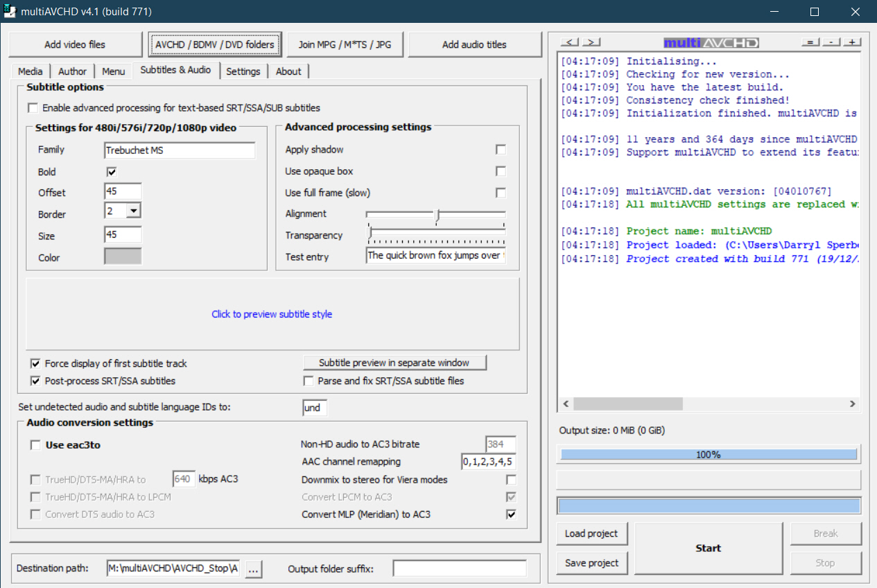The image size is (877, 588).
Task: Show the About tab
Action: (x=288, y=71)
